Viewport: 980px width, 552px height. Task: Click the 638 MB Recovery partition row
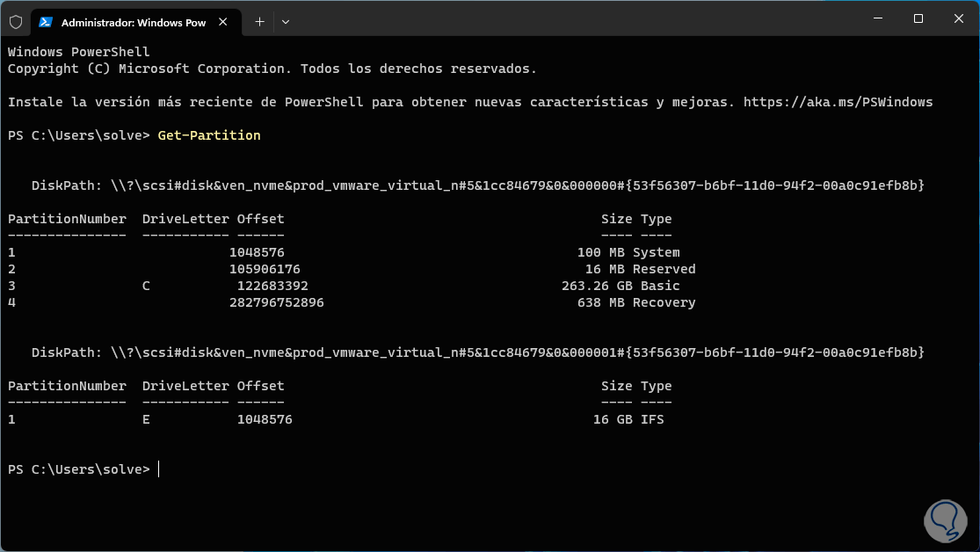point(631,302)
